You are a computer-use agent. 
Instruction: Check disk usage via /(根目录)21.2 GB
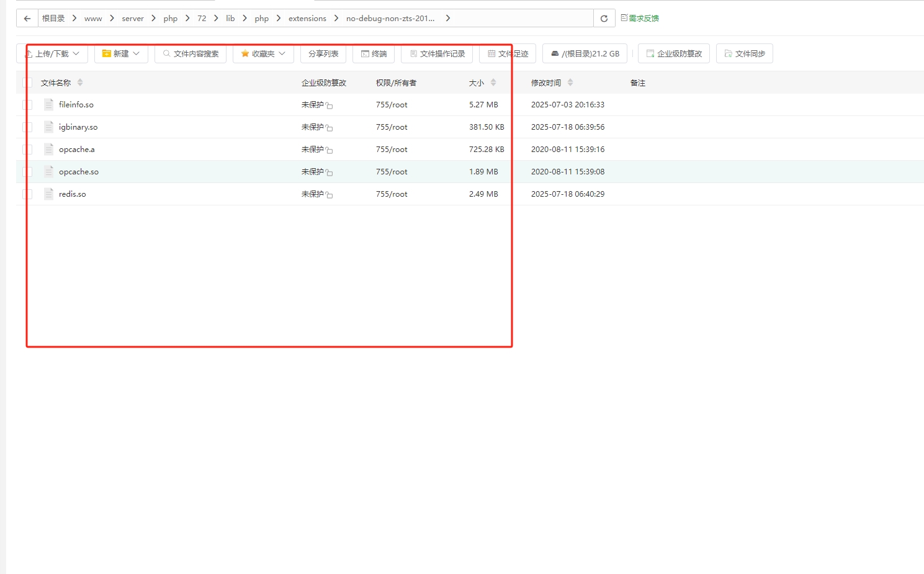pyautogui.click(x=584, y=53)
